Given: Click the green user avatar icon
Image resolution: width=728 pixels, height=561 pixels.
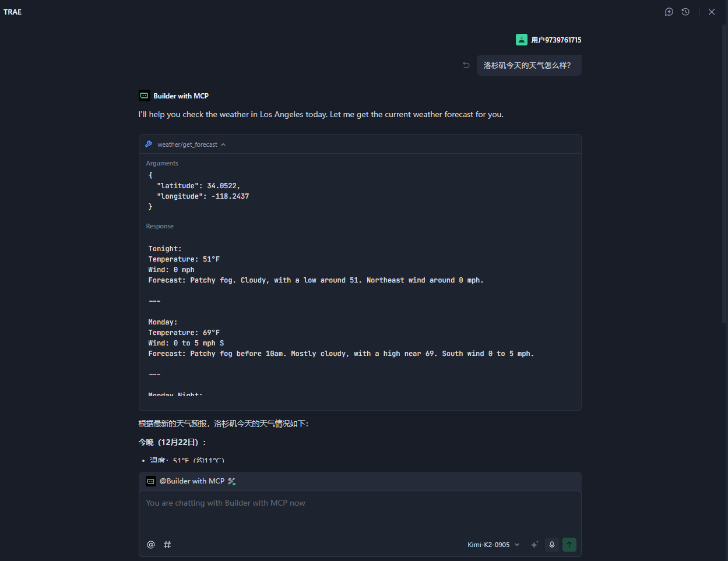Looking at the screenshot, I should pos(522,40).
